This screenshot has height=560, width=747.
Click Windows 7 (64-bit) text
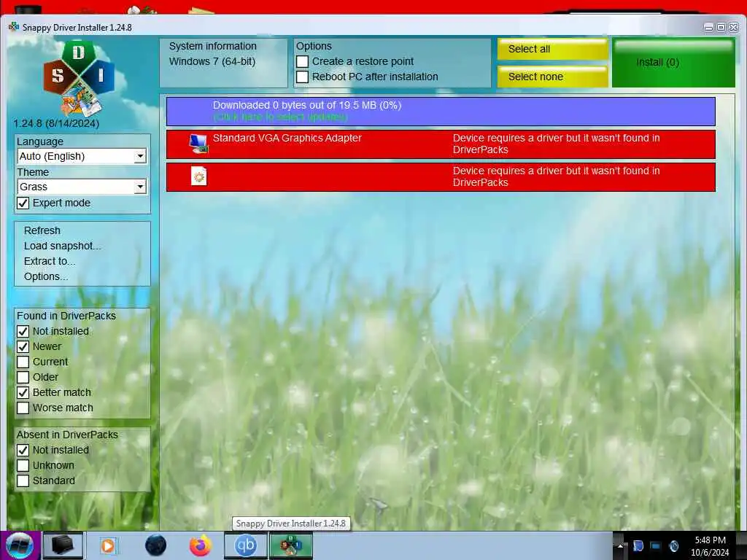[212, 61]
